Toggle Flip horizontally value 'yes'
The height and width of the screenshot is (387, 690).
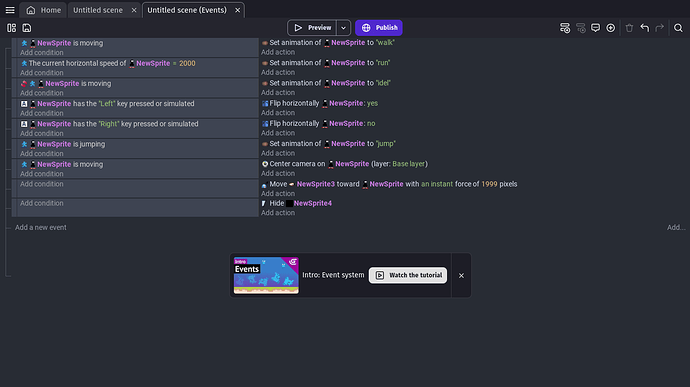[372, 103]
